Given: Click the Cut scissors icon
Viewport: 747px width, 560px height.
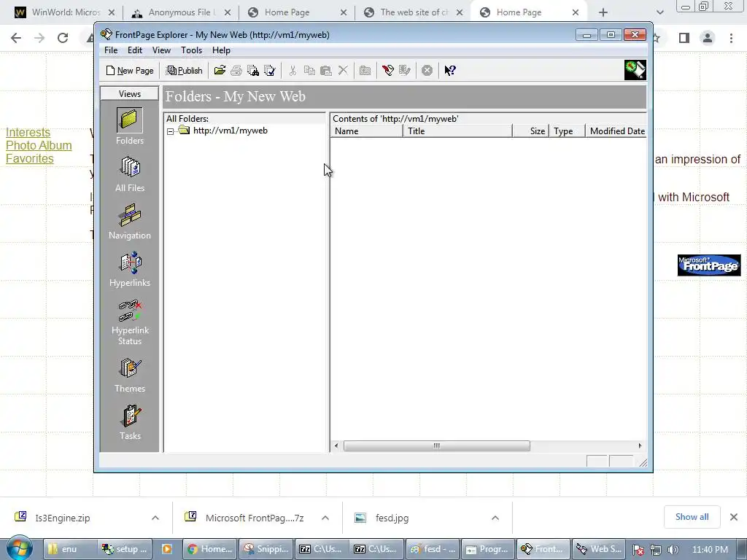Looking at the screenshot, I should (x=293, y=71).
